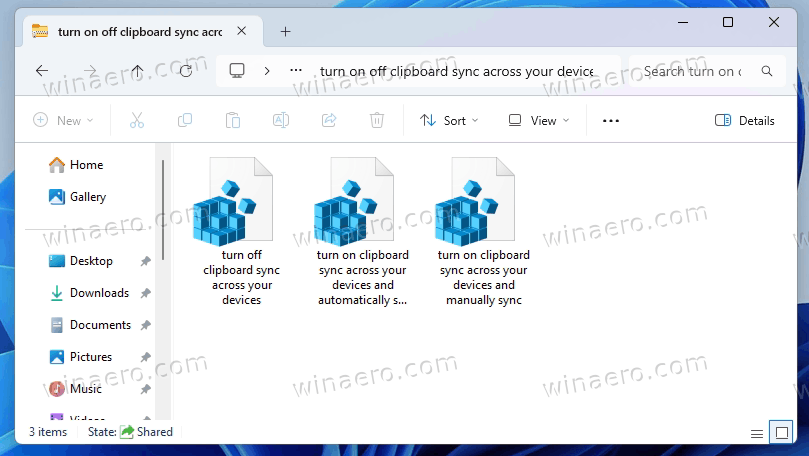
Task: Expand the address bar breadcrumb chevron
Action: (x=267, y=71)
